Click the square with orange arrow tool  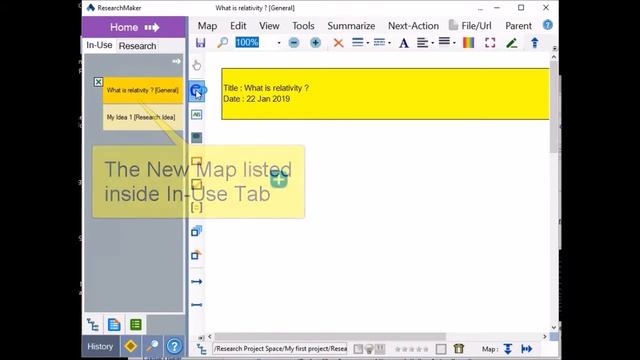tap(196, 255)
